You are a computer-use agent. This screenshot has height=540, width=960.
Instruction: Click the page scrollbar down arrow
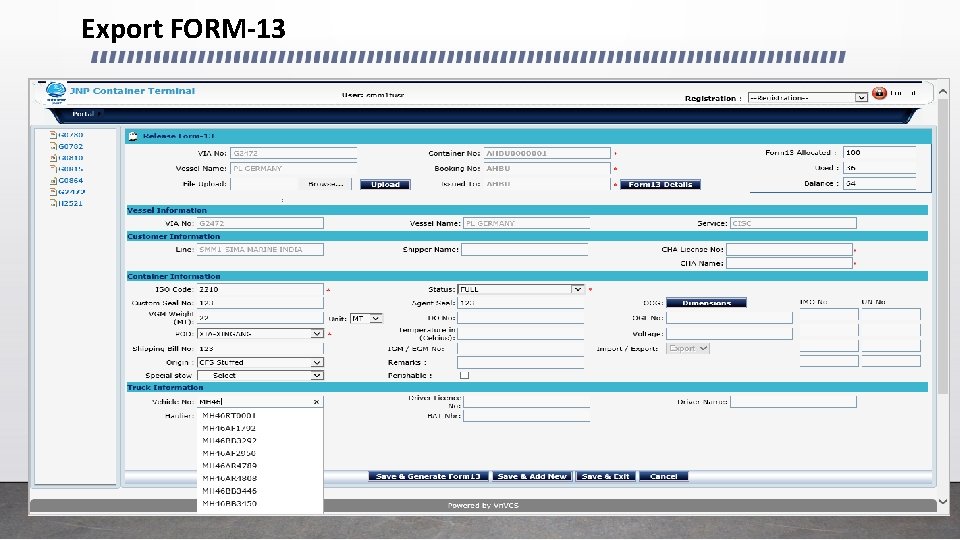[943, 501]
